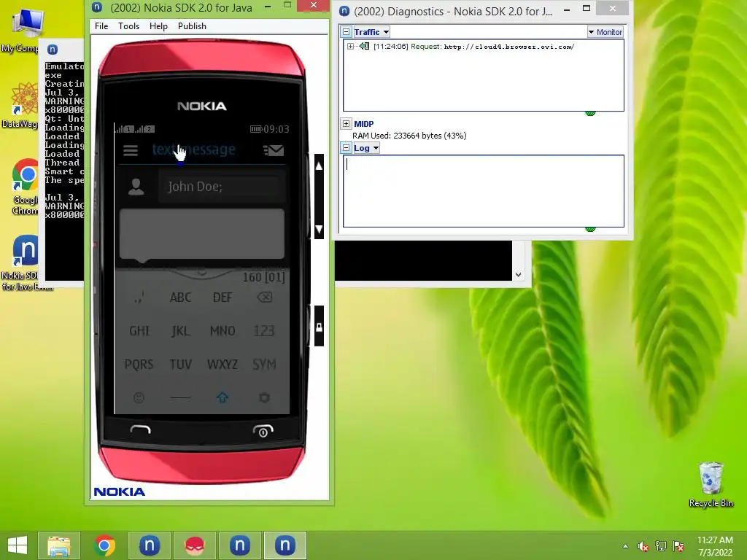Image resolution: width=747 pixels, height=560 pixels.
Task: Tap the backspace key on phone keypad
Action: click(x=264, y=297)
